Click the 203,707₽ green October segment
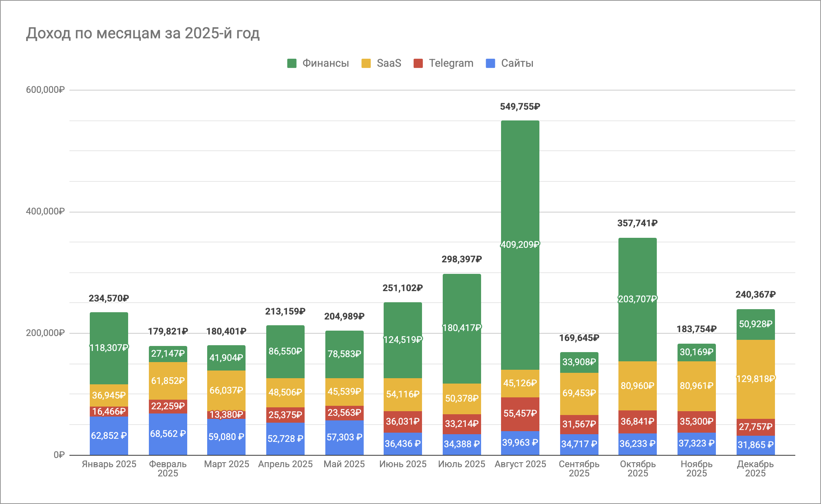Screen dimensions: 821x504 [637, 299]
